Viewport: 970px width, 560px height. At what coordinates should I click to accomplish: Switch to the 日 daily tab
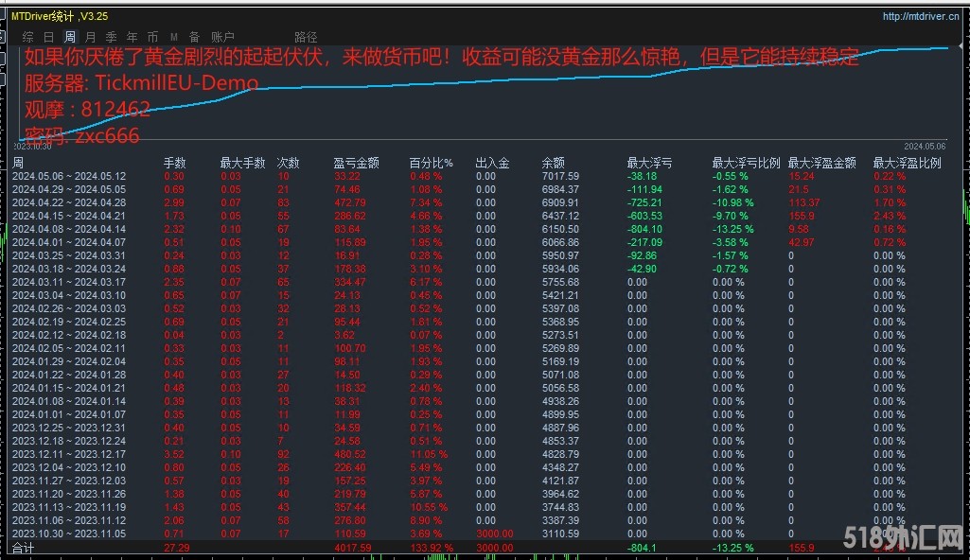[x=49, y=37]
